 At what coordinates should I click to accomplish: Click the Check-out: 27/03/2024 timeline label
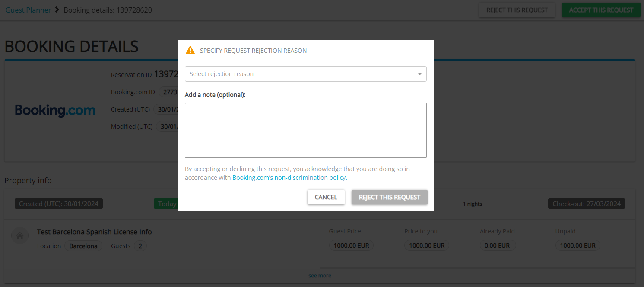pos(587,204)
